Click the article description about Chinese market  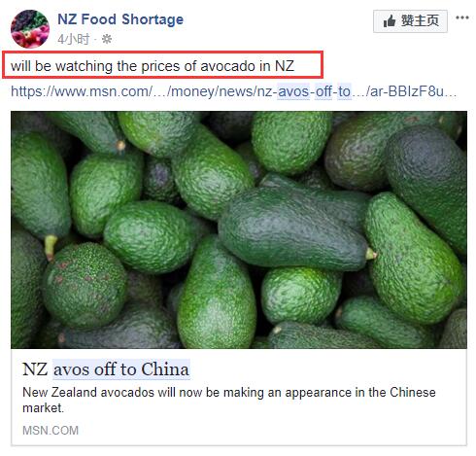[229, 400]
